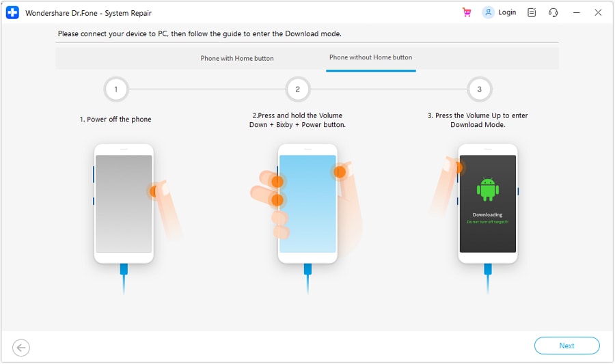This screenshot has width=615, height=364.
Task: Click the Login text link
Action: pyautogui.click(x=507, y=12)
